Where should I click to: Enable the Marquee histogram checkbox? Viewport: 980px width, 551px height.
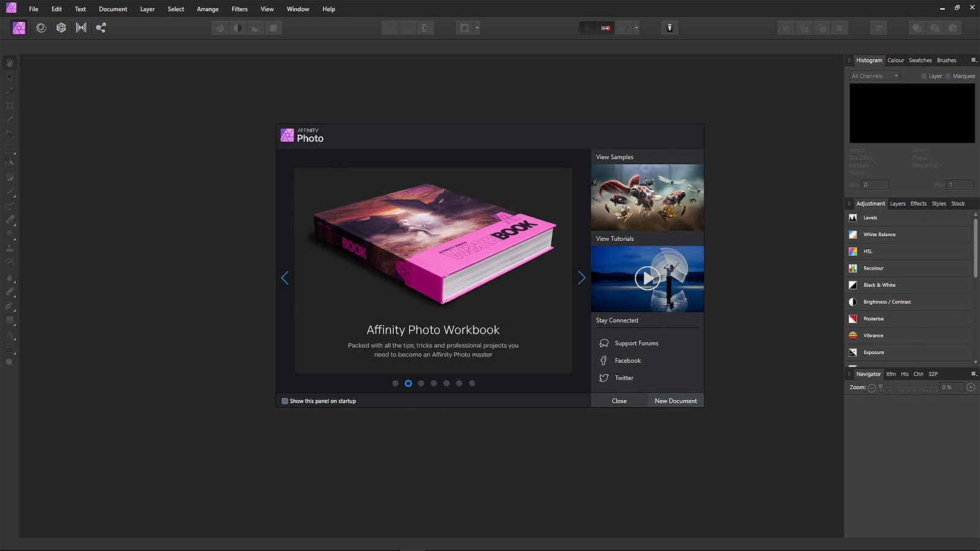point(948,76)
